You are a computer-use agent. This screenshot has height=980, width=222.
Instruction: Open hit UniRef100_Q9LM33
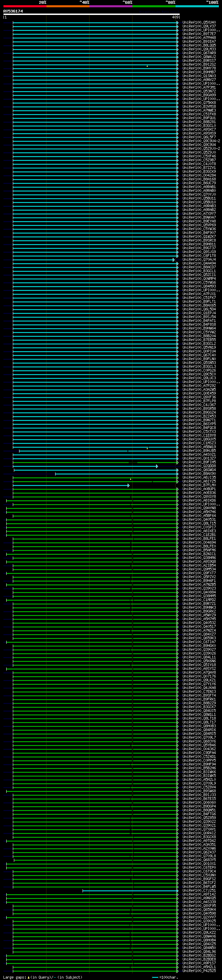tap(199, 49)
